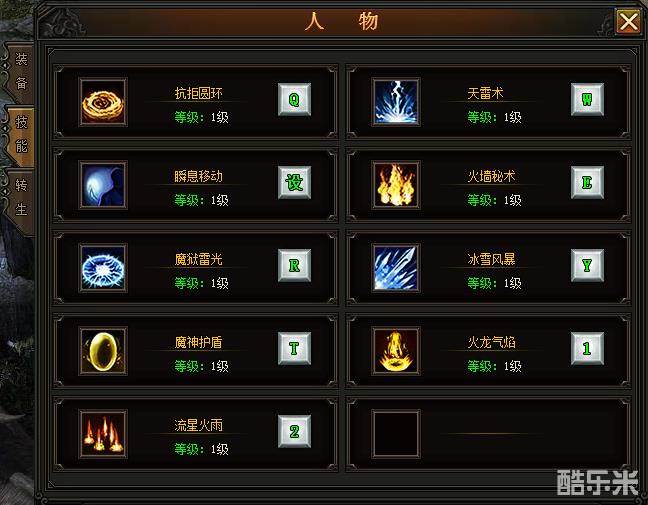Open the 装备 equipment tab
Image resolution: width=648 pixels, height=505 pixels.
pos(19,72)
